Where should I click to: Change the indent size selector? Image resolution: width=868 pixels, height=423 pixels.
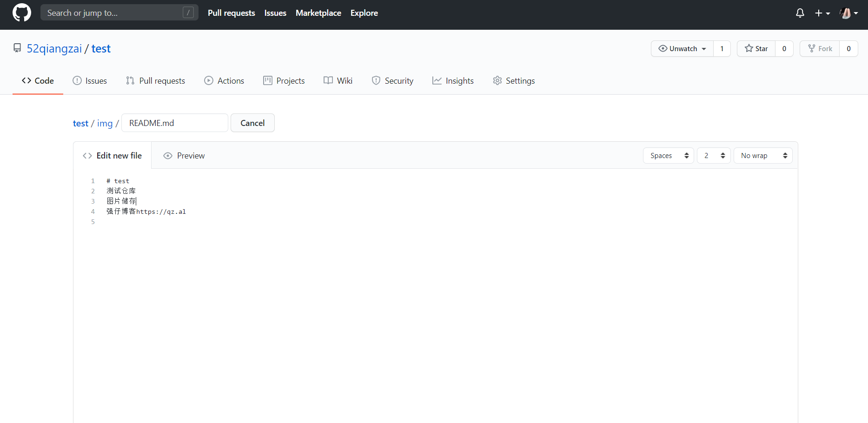tap(714, 156)
